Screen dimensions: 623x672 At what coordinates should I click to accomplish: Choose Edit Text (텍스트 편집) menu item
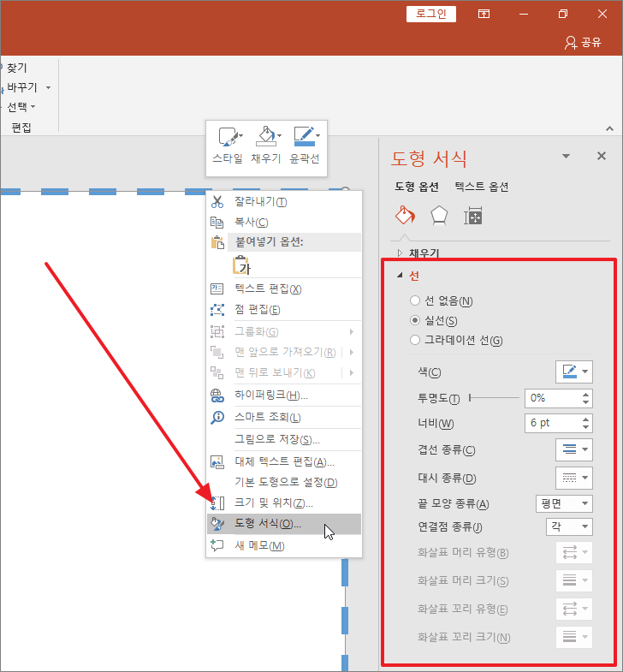284,288
